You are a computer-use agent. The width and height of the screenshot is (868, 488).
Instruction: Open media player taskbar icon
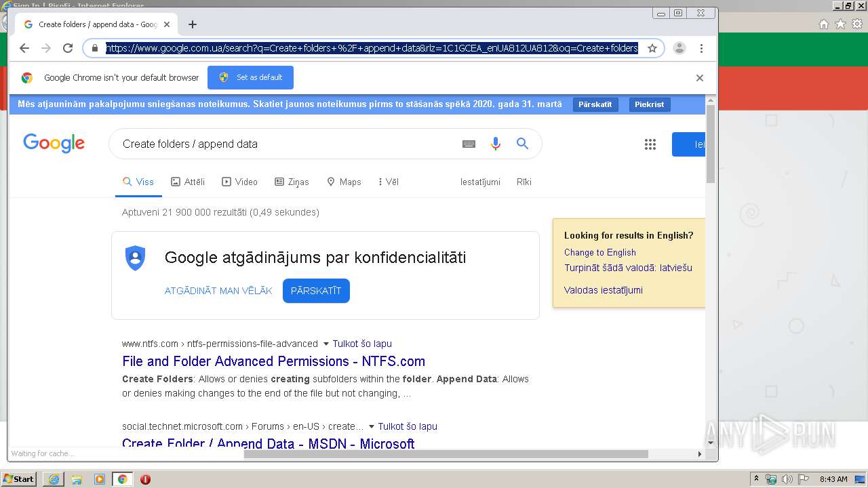(100, 479)
